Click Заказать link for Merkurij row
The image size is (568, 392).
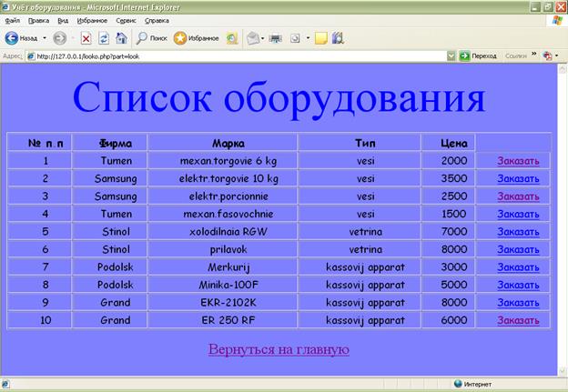[518, 267]
